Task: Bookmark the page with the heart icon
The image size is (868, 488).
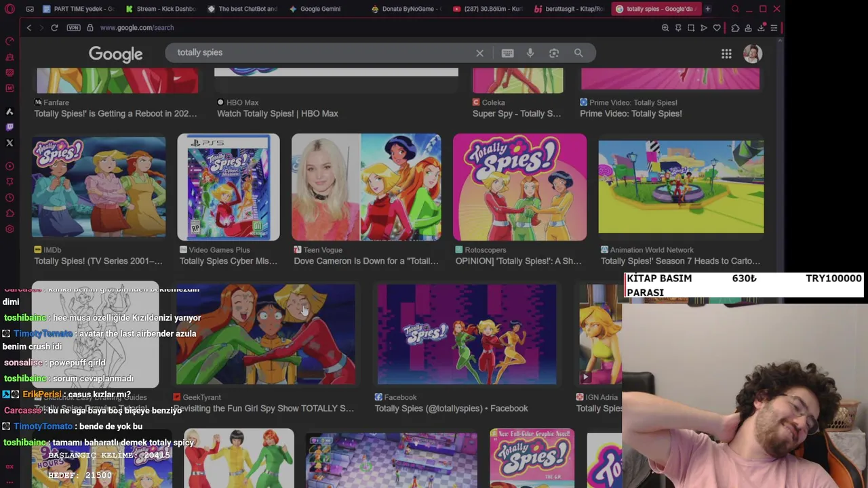Action: pyautogui.click(x=717, y=28)
